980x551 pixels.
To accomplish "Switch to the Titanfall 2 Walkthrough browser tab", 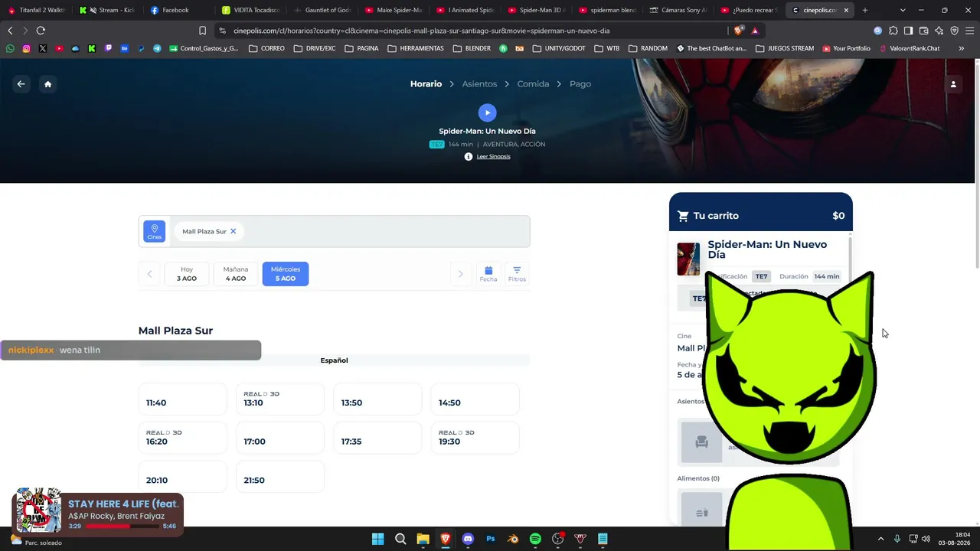I will (x=38, y=10).
